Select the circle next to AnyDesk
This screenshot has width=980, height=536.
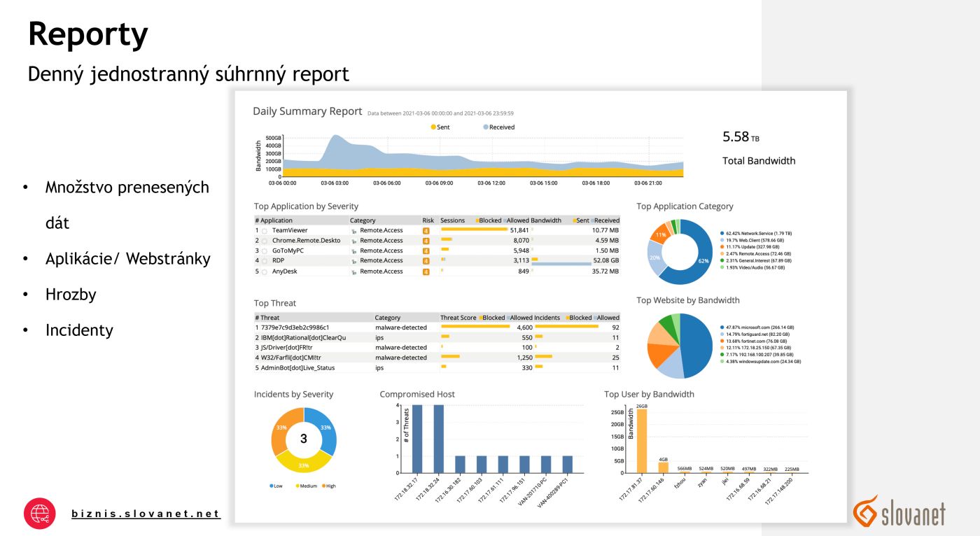click(265, 271)
